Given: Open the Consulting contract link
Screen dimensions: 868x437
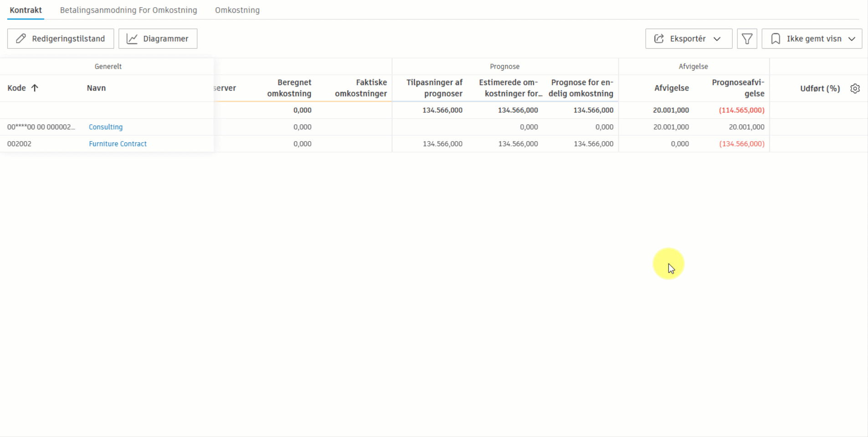Looking at the screenshot, I should (106, 127).
